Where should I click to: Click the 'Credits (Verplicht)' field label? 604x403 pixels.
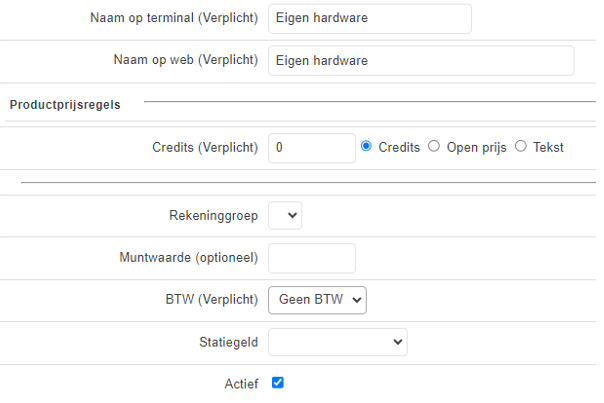[205, 147]
